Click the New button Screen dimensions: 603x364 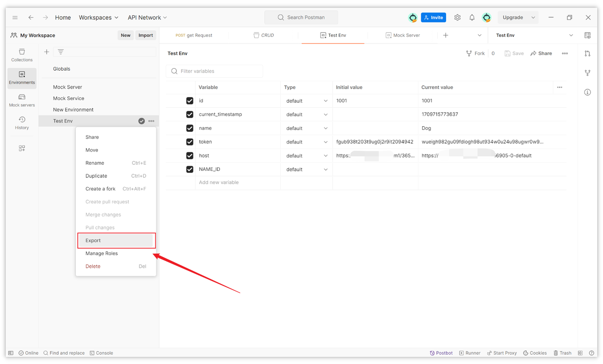[x=126, y=35]
